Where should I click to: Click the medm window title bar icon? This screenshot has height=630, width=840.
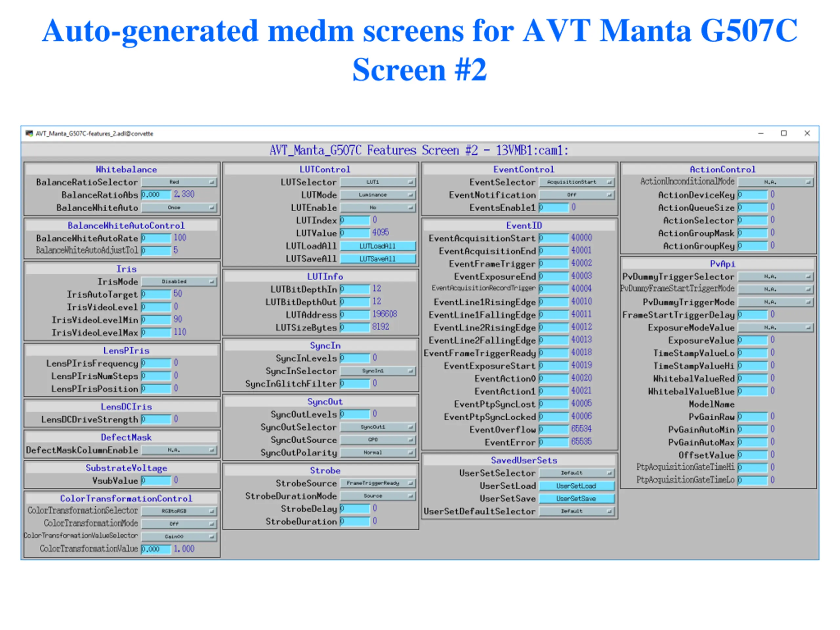click(29, 134)
